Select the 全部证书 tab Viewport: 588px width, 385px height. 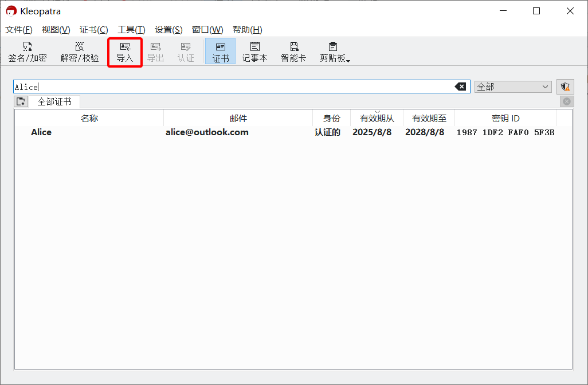click(54, 101)
